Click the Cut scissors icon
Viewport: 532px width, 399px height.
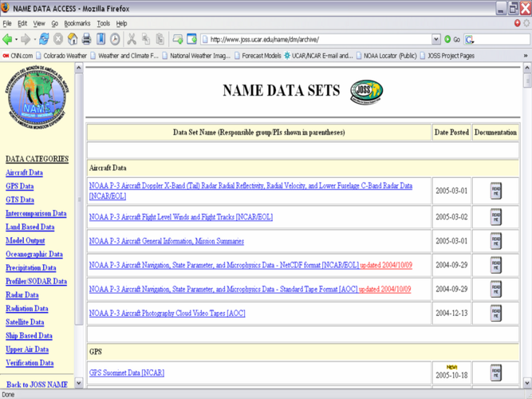[132, 39]
